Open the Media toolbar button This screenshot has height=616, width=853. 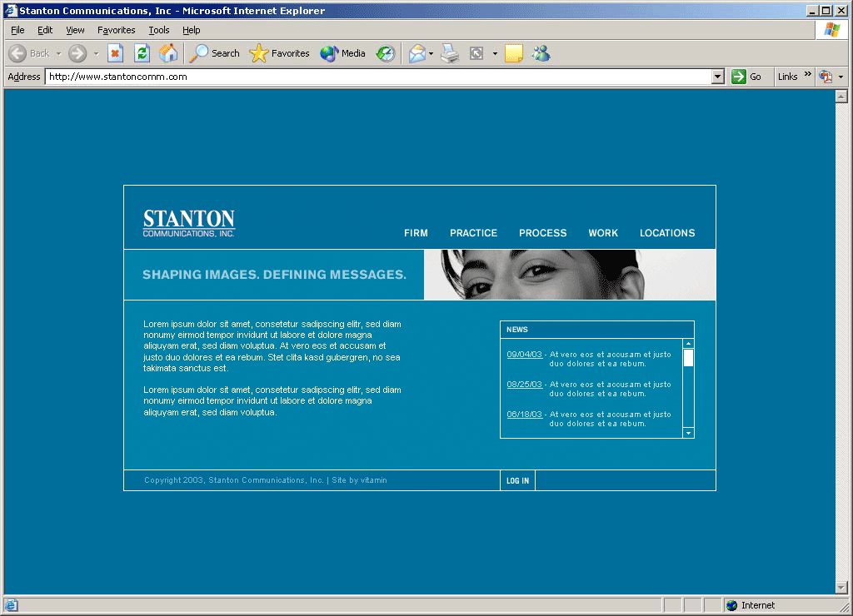coord(343,53)
